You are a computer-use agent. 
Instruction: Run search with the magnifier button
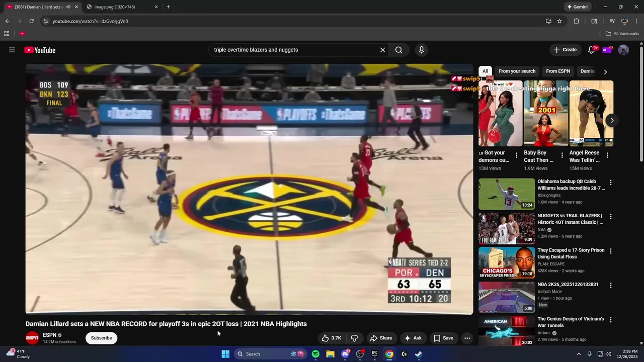coord(398,50)
